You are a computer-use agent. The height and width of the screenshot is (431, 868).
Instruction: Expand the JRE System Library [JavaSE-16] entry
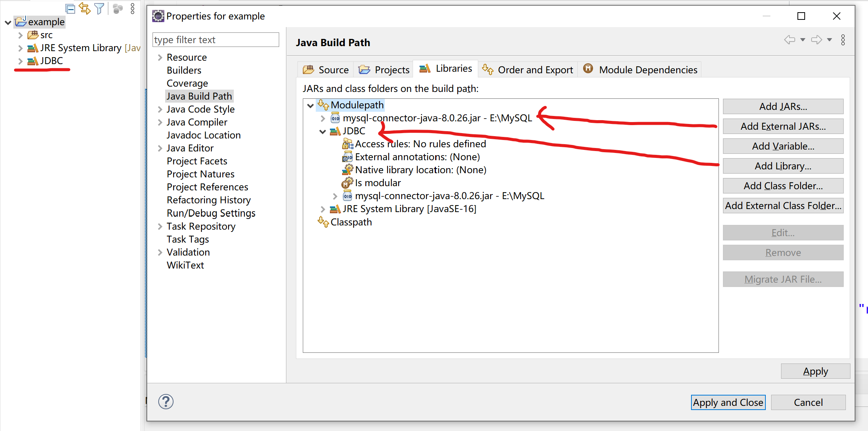[x=323, y=209]
